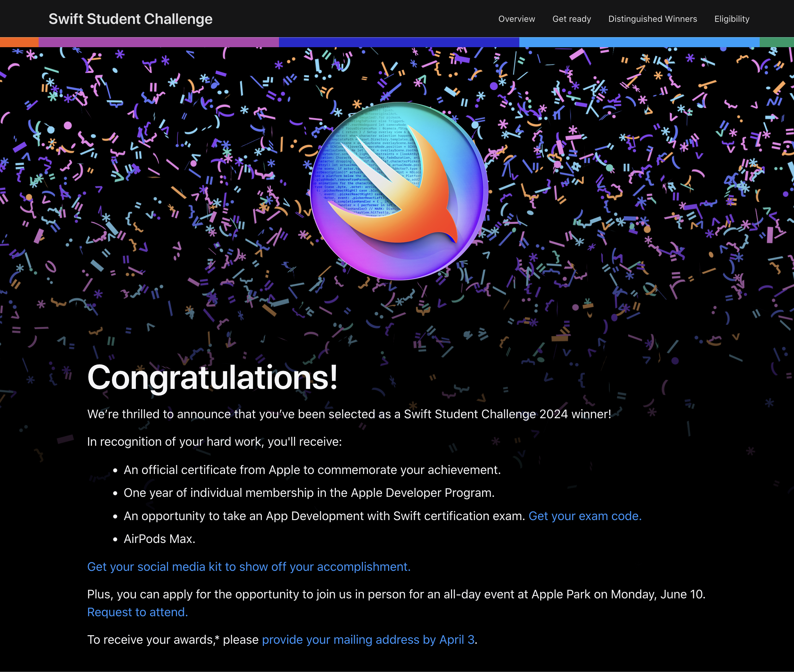Open the Overview nav item
The image size is (794, 672).
516,19
